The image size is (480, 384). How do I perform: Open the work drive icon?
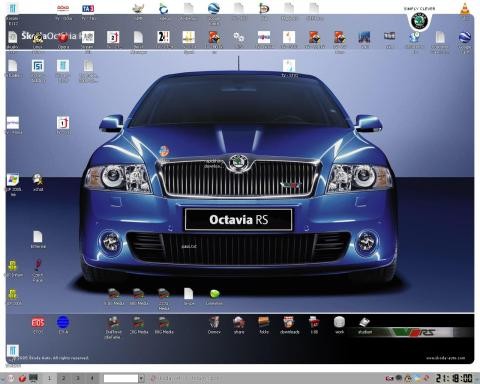339,322
